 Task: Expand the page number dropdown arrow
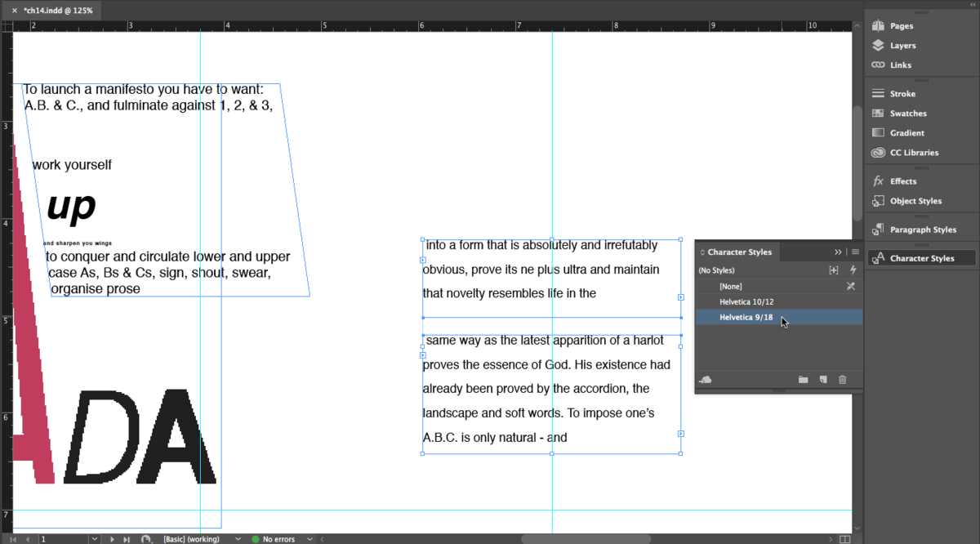(95, 539)
